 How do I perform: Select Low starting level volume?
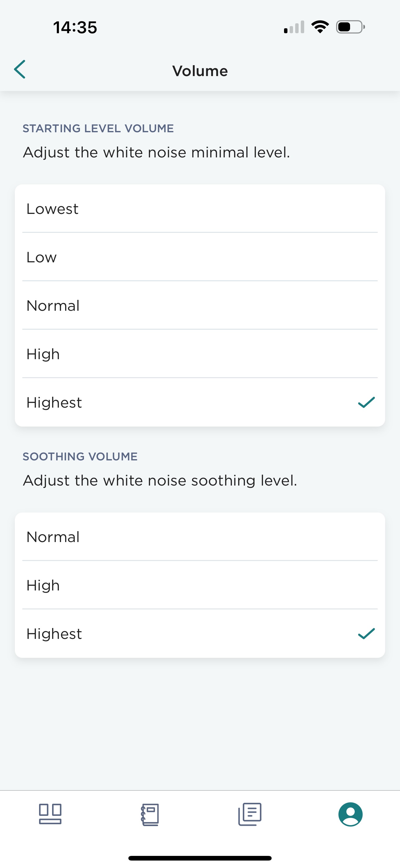coord(200,257)
